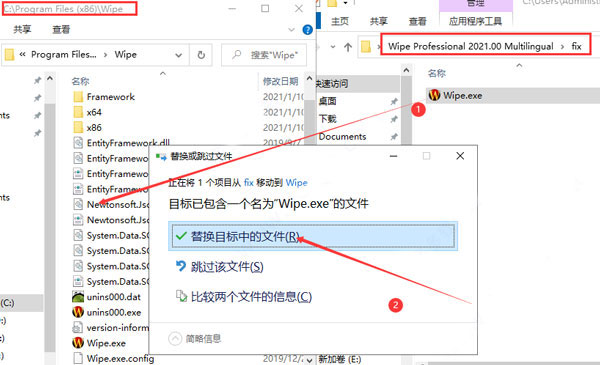
Task: Open 下载 in quick access
Action: (x=328, y=119)
